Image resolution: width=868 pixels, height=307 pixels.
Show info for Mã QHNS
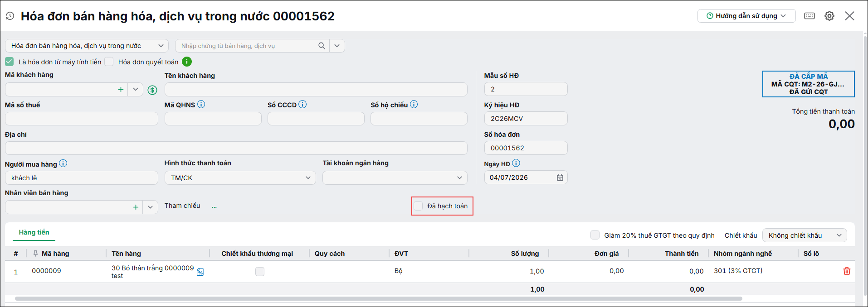[201, 104]
